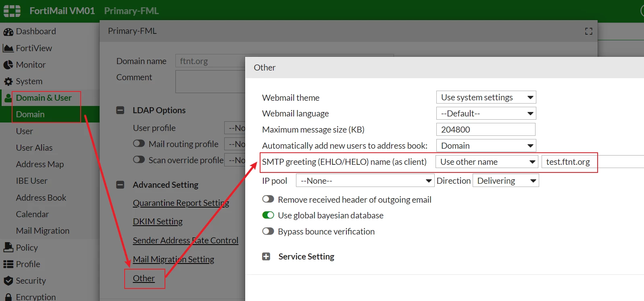644x301 pixels.
Task: Click the Security shield icon
Action: (8, 281)
